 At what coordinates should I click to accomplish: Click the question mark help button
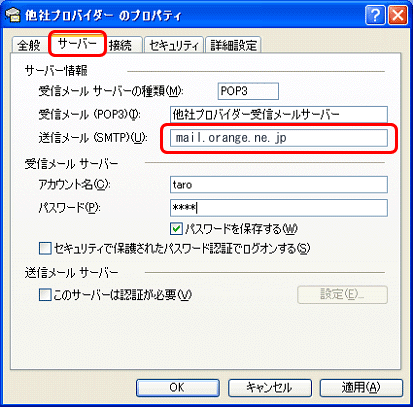pyautogui.click(x=375, y=15)
